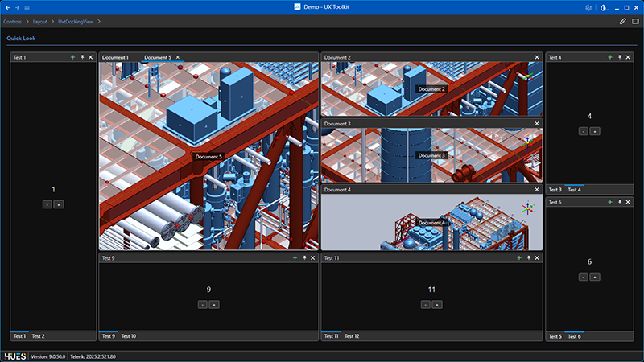Toggle the side panel layout icon at top right

[635, 21]
